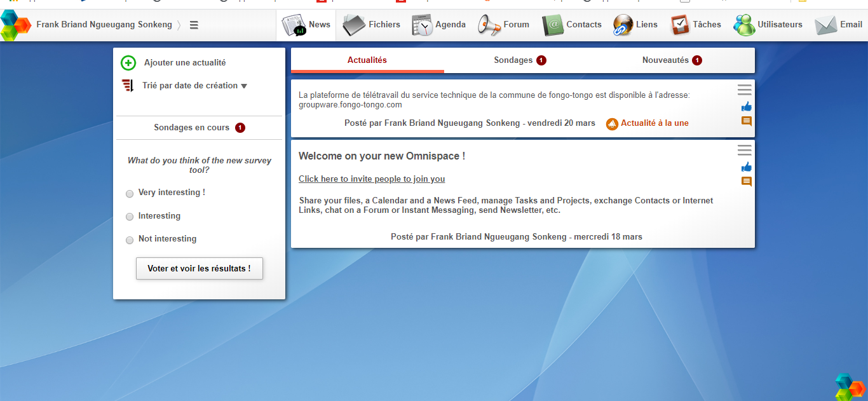Viewport: 868px width, 401px height.
Task: Follow "Click here to invite people" link
Action: (x=372, y=179)
